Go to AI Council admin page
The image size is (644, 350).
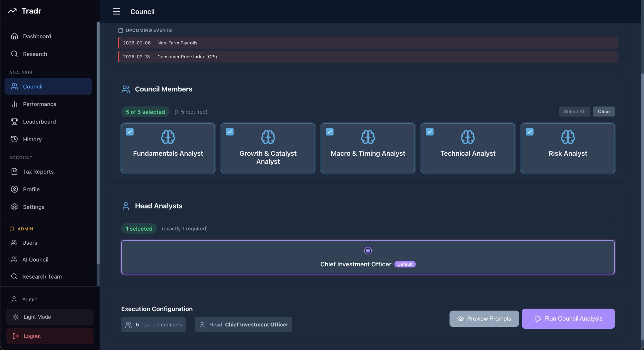click(x=35, y=260)
